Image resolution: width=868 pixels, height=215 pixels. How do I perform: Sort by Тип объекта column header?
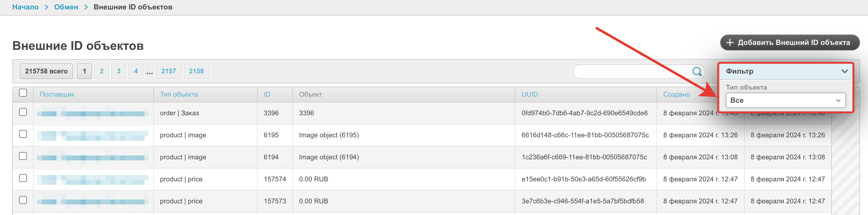pyautogui.click(x=179, y=95)
